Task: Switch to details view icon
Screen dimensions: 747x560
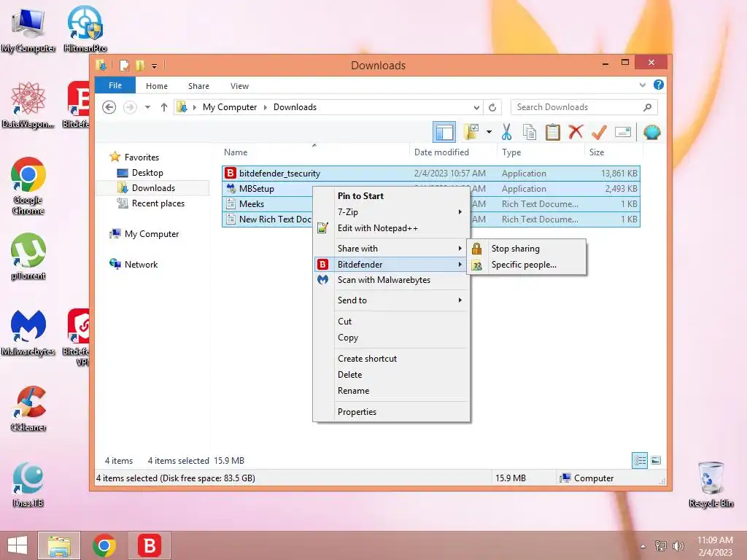Action: (639, 460)
